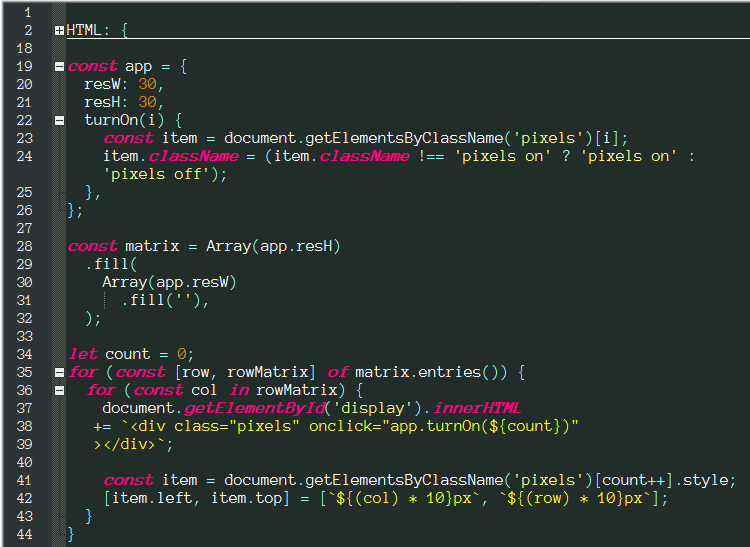Collapse the turnOn(i) function fold marker

pos(59,120)
